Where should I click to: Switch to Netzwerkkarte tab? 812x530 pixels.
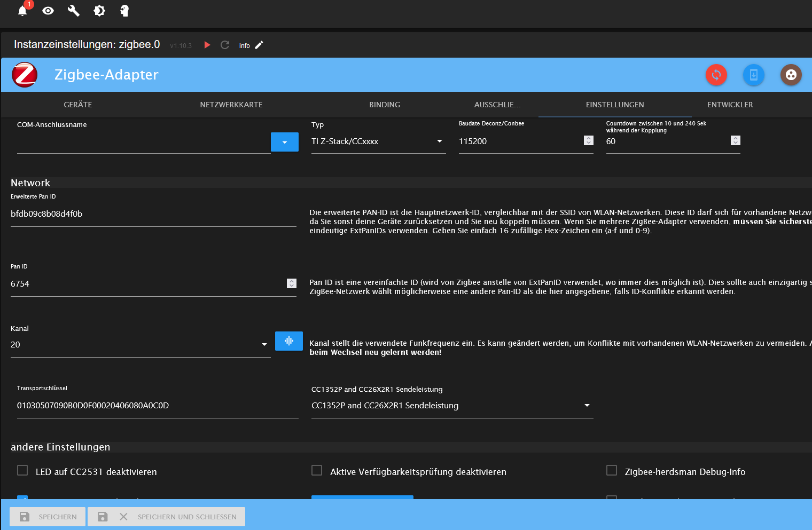click(231, 105)
